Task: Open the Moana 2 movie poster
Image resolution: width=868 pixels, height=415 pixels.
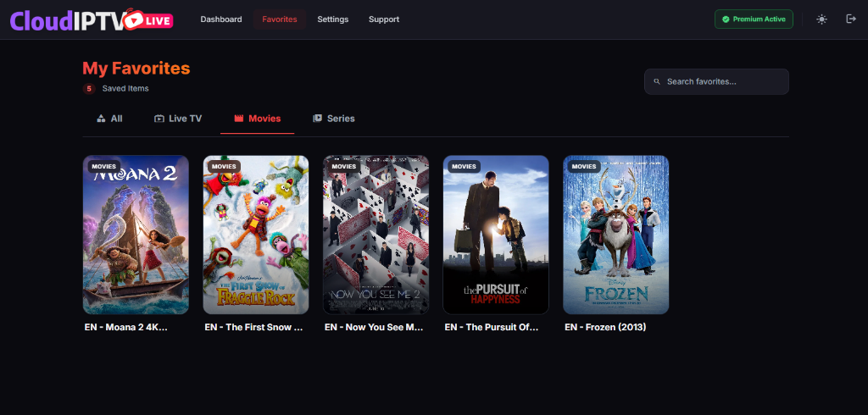Action: click(x=136, y=235)
